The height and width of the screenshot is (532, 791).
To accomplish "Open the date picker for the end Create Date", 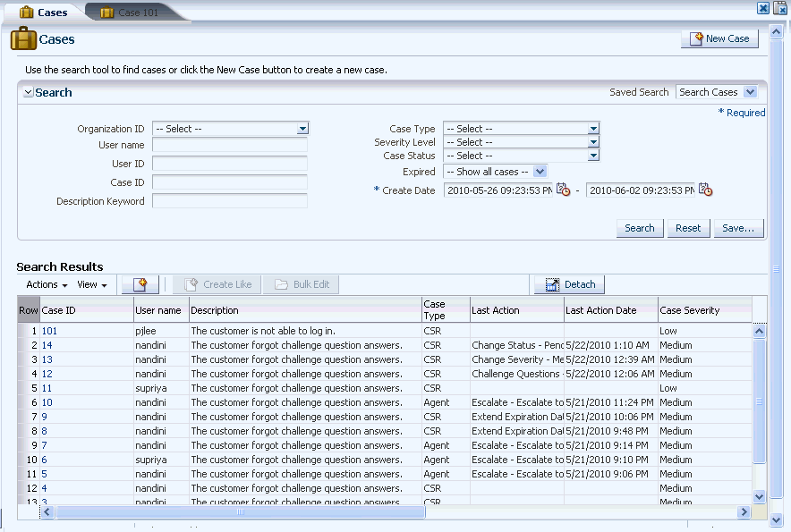I will [x=706, y=190].
